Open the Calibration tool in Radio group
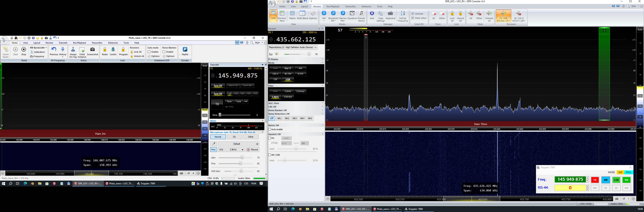 tap(37, 52)
